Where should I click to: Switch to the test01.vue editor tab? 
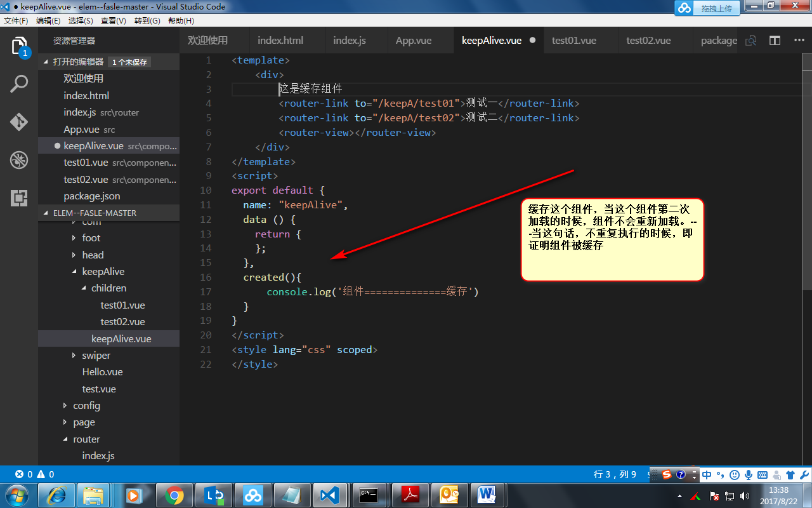(x=580, y=40)
